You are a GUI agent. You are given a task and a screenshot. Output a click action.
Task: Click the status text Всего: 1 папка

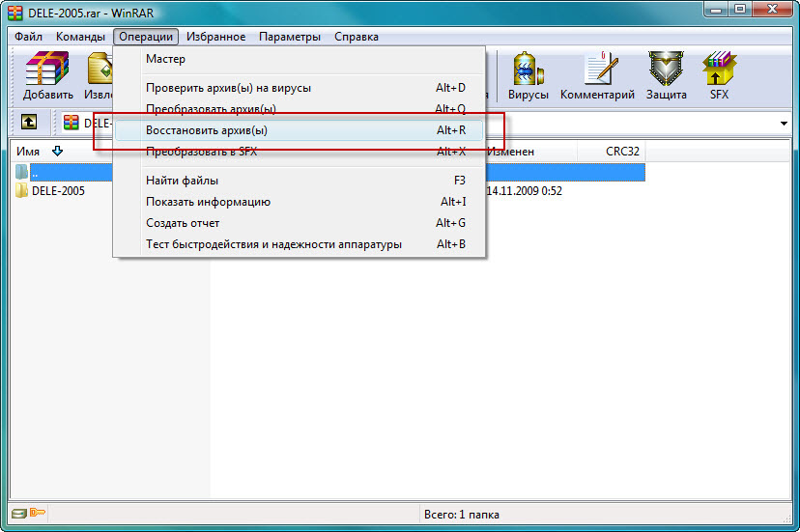pyautogui.click(x=462, y=515)
